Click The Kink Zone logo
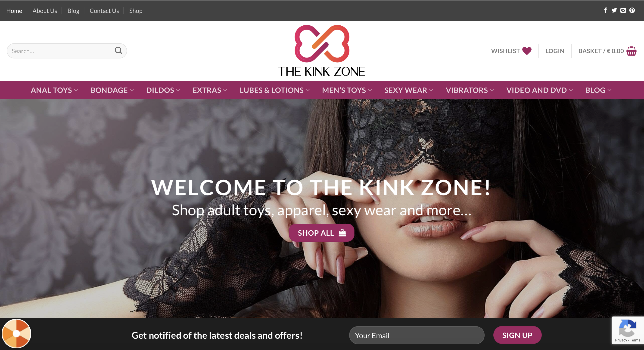644x350 pixels. point(322,51)
